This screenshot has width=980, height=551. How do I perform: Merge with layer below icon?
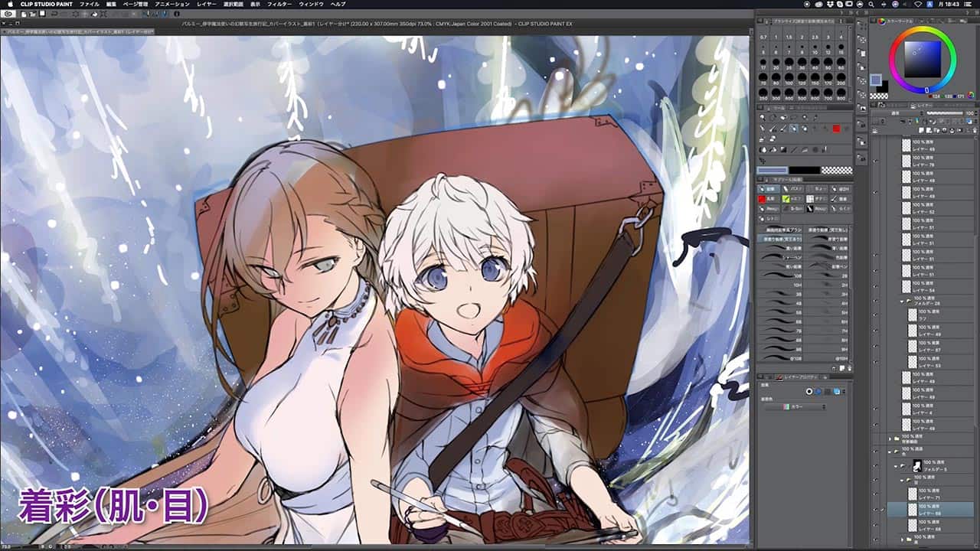tap(952, 130)
